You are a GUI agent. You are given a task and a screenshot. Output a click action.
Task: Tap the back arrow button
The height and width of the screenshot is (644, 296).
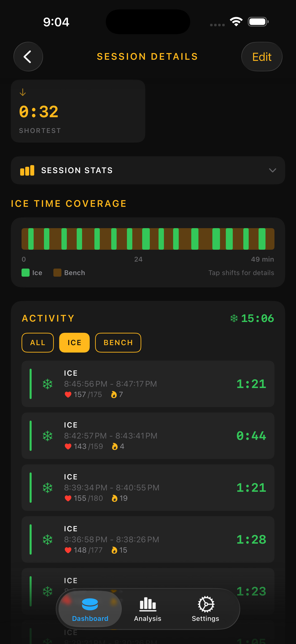(28, 57)
